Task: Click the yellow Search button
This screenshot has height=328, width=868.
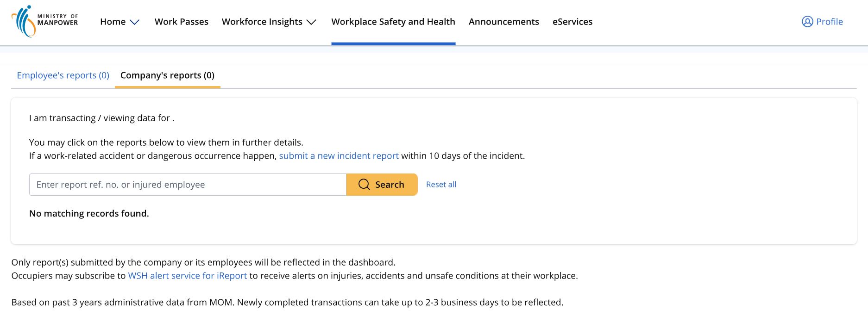Action: click(x=382, y=185)
